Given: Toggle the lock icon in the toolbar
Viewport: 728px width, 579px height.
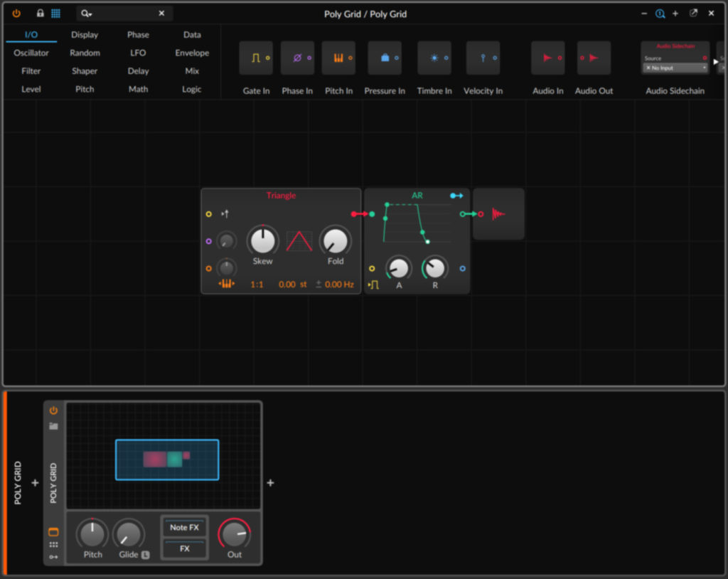Looking at the screenshot, I should (40, 13).
